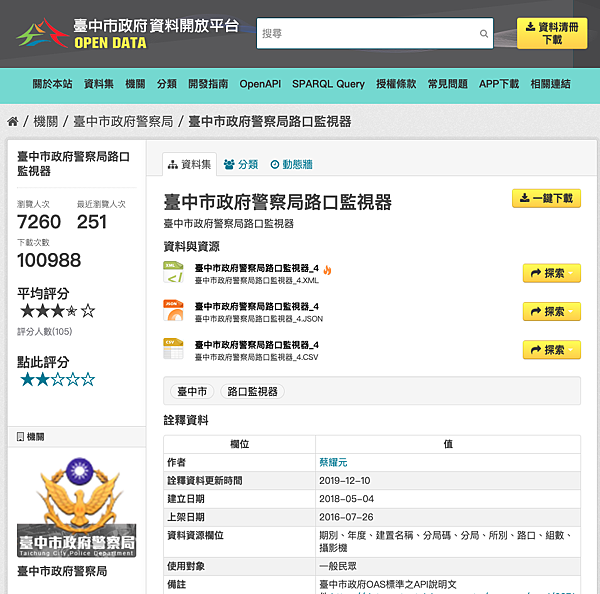
Task: Click the flame popularity icon beside the XML resource
Action: point(327,270)
